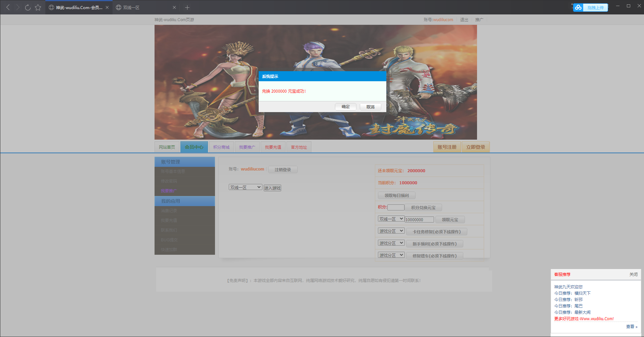Click the wudiliucom account link at top
The height and width of the screenshot is (337, 644).
443,20
